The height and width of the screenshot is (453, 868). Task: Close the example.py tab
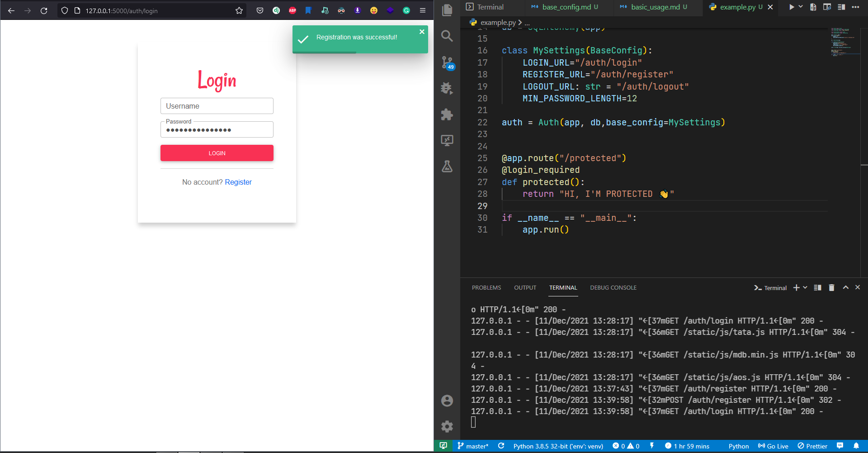pos(770,7)
